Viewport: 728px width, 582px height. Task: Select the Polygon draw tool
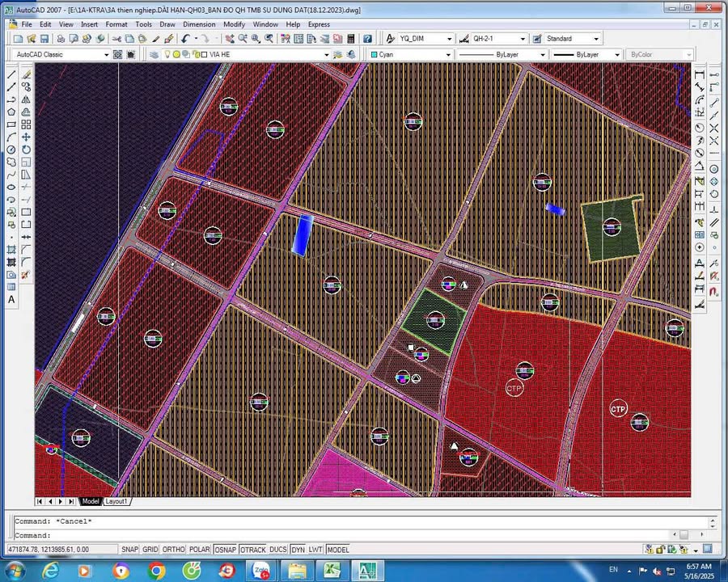(x=11, y=112)
